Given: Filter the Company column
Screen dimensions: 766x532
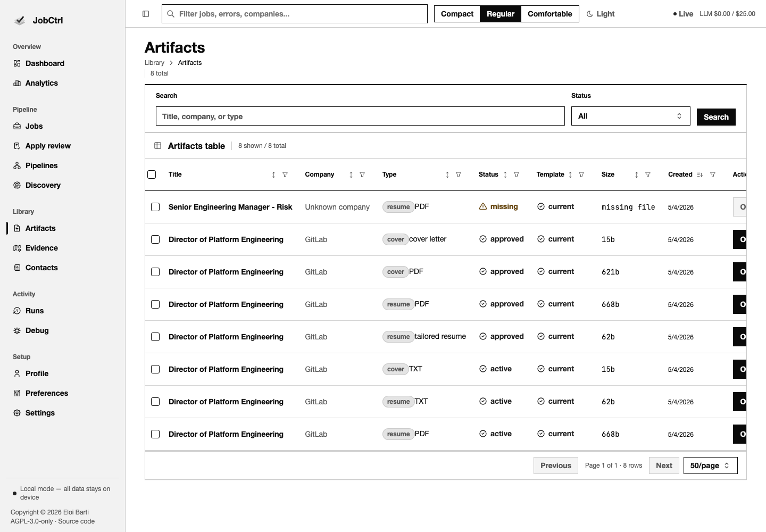Looking at the screenshot, I should [x=362, y=174].
